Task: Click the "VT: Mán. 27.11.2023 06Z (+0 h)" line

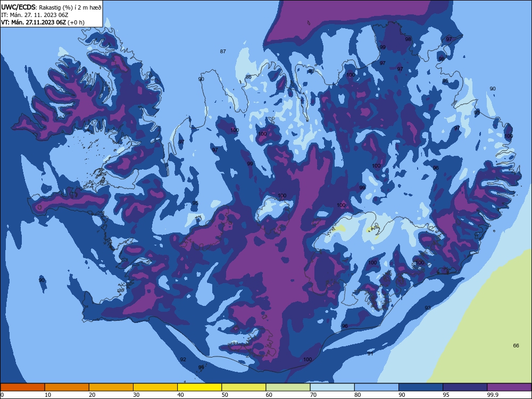Action: (x=43, y=22)
